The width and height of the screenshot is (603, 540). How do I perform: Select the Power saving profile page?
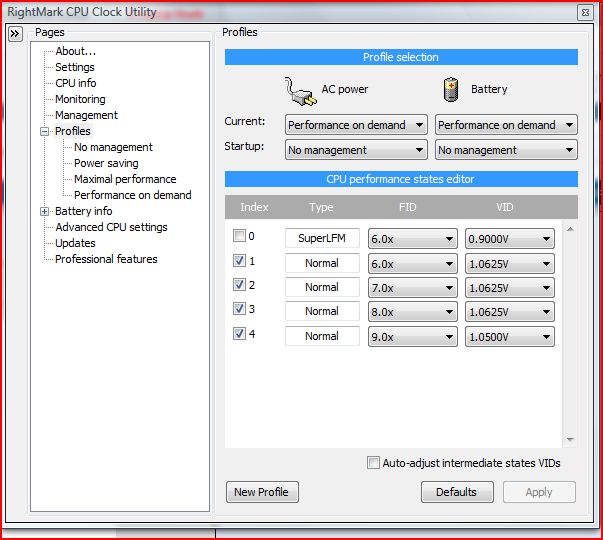point(106,163)
